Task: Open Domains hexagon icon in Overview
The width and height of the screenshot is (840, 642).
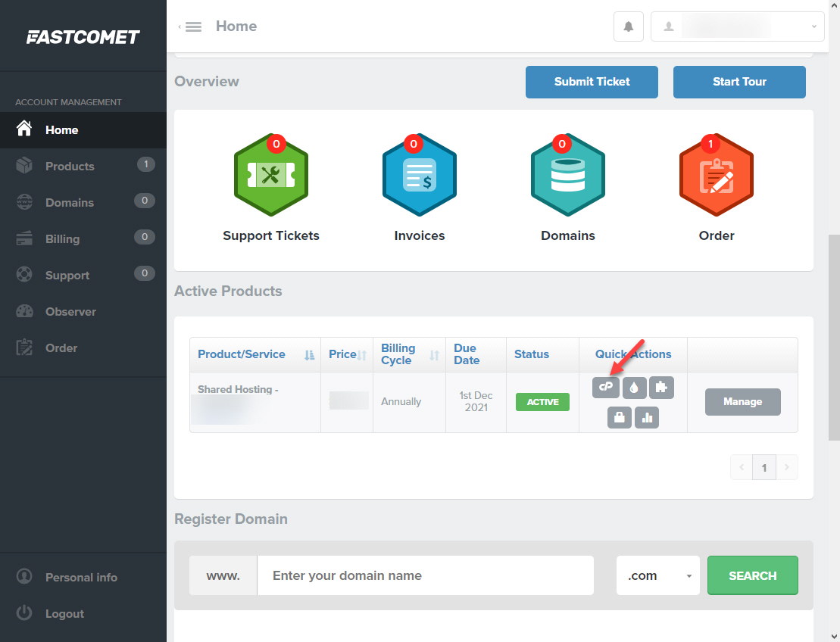Action: 568,175
